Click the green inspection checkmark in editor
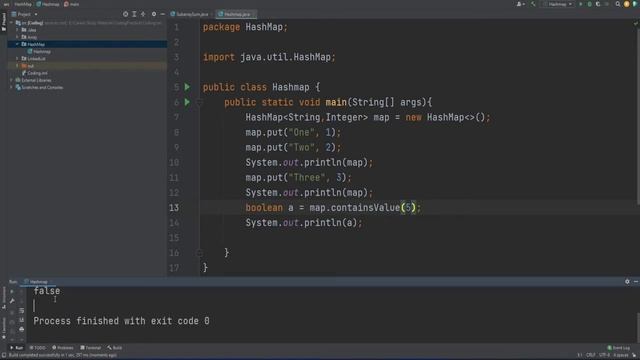640x360 pixels. pyautogui.click(x=636, y=24)
